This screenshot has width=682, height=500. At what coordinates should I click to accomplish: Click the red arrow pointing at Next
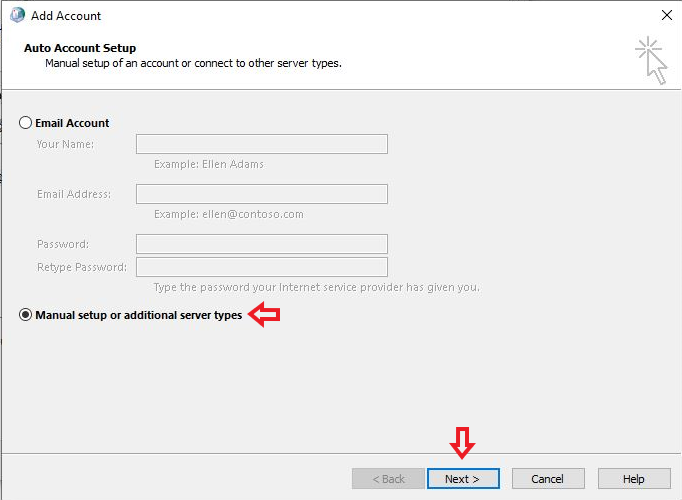[462, 443]
